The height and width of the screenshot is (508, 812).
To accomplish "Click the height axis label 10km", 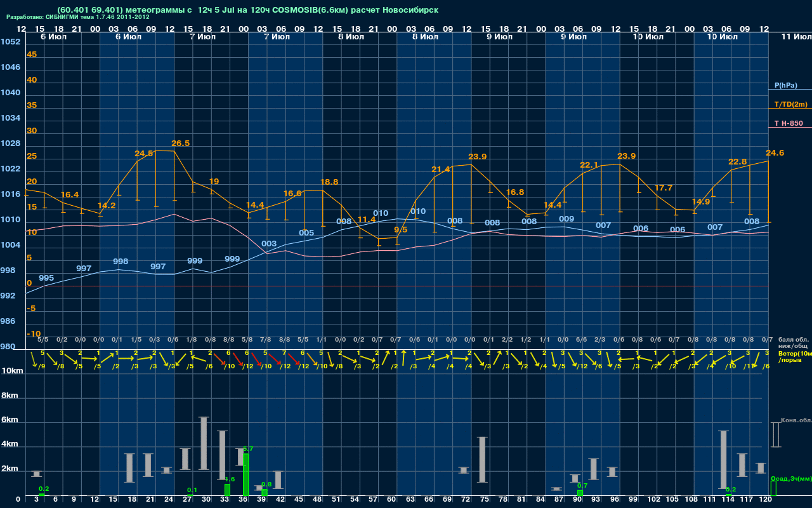I will [x=12, y=371].
